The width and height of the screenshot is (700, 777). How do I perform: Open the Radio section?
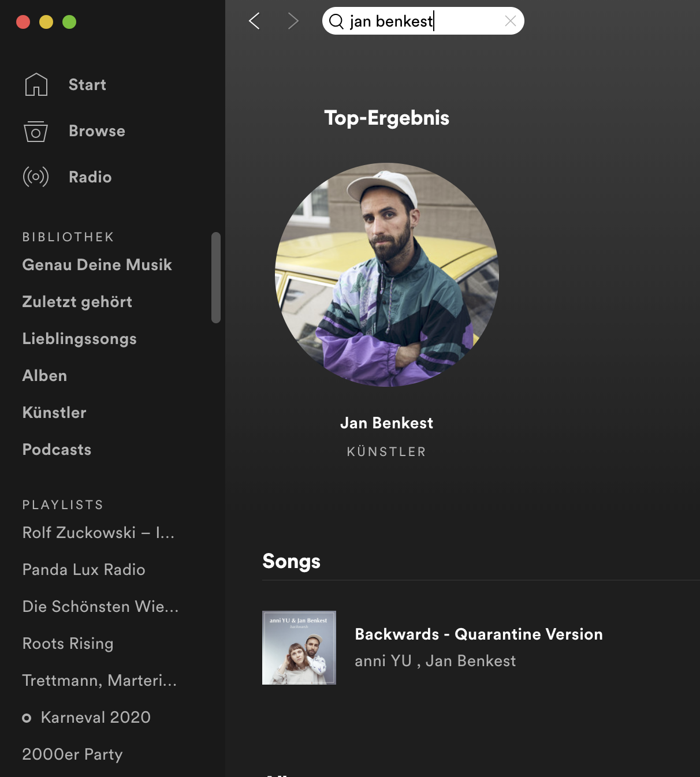[x=90, y=177]
